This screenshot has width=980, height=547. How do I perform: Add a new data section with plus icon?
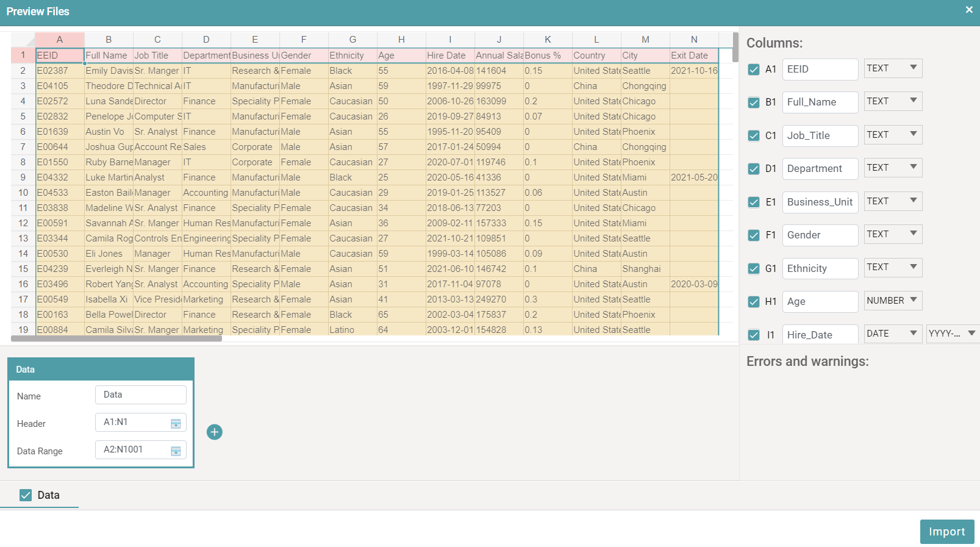pos(215,432)
